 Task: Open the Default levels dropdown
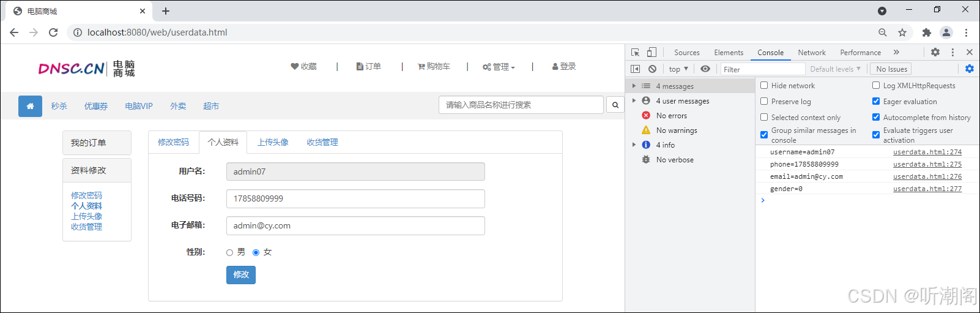(835, 69)
